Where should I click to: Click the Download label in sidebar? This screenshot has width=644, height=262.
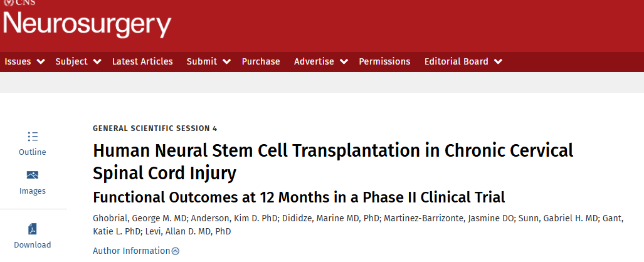click(x=33, y=245)
